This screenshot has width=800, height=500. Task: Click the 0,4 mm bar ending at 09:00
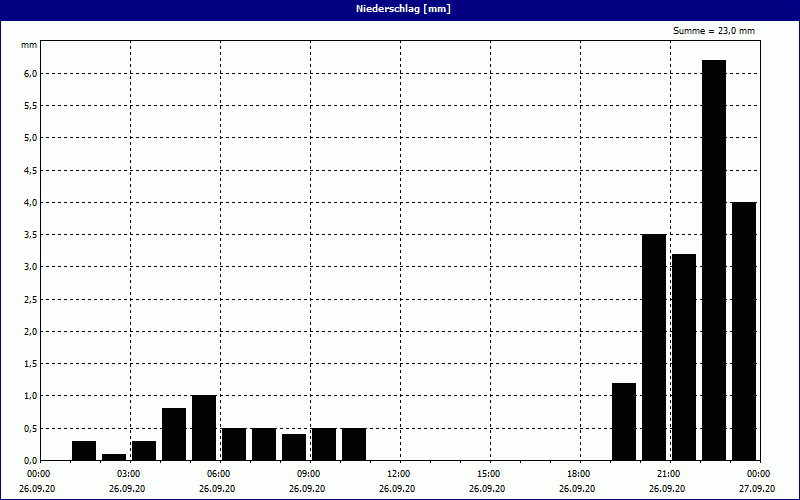click(294, 447)
